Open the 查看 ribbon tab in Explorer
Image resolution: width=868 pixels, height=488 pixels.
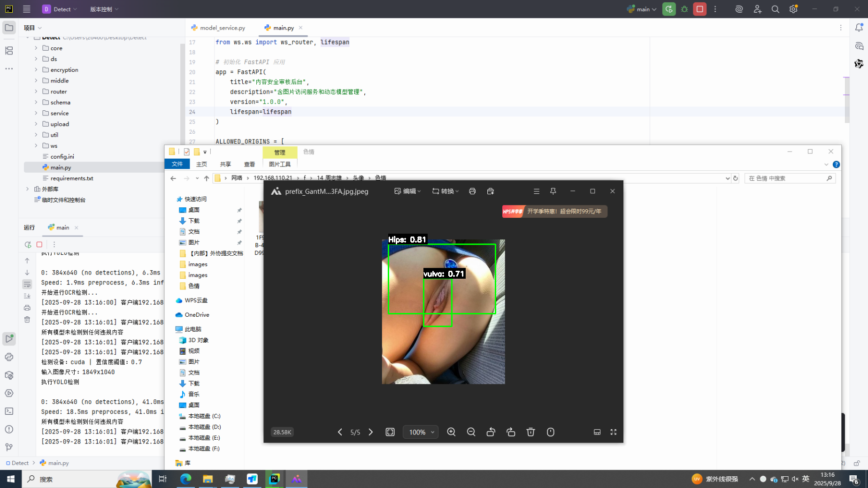click(249, 164)
